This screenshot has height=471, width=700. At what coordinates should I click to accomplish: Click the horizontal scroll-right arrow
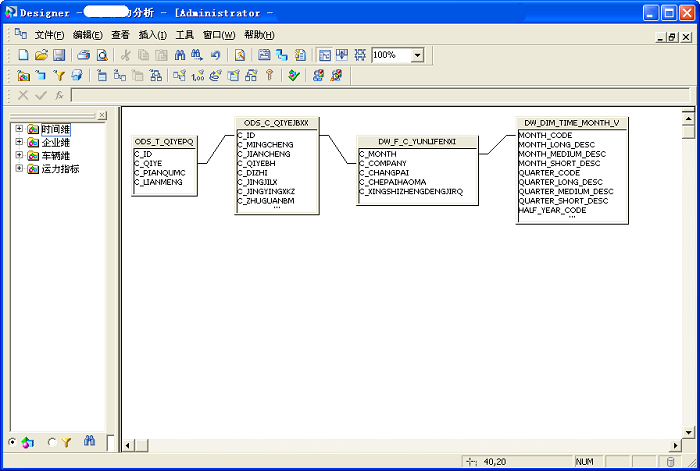[675, 445]
